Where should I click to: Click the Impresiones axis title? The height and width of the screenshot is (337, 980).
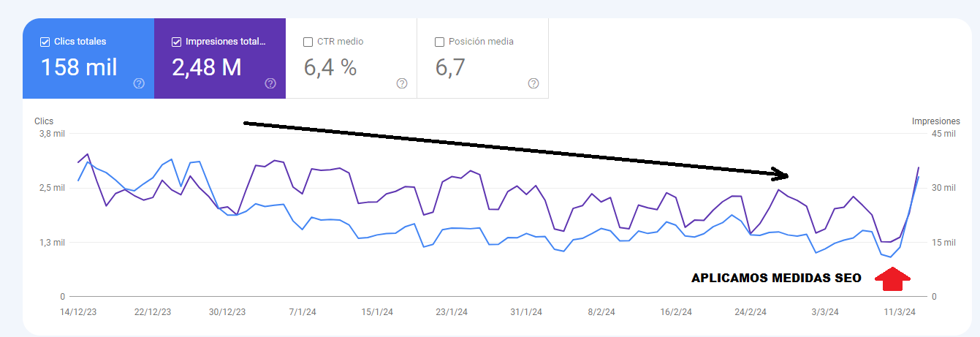tap(936, 121)
